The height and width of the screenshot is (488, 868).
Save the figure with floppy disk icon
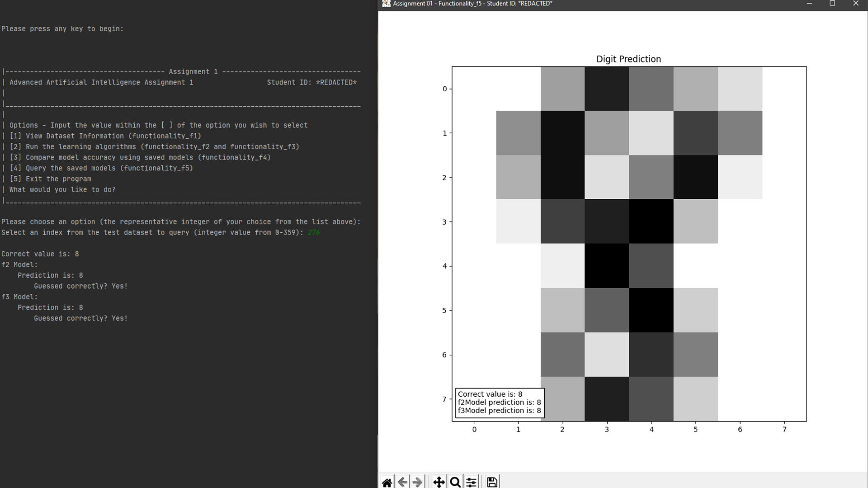[x=492, y=482]
